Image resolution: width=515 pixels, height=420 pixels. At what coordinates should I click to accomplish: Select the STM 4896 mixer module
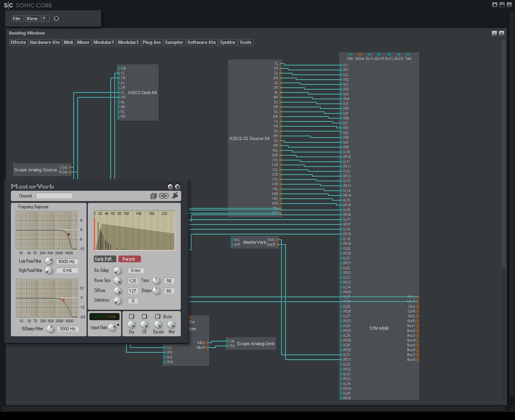379,328
